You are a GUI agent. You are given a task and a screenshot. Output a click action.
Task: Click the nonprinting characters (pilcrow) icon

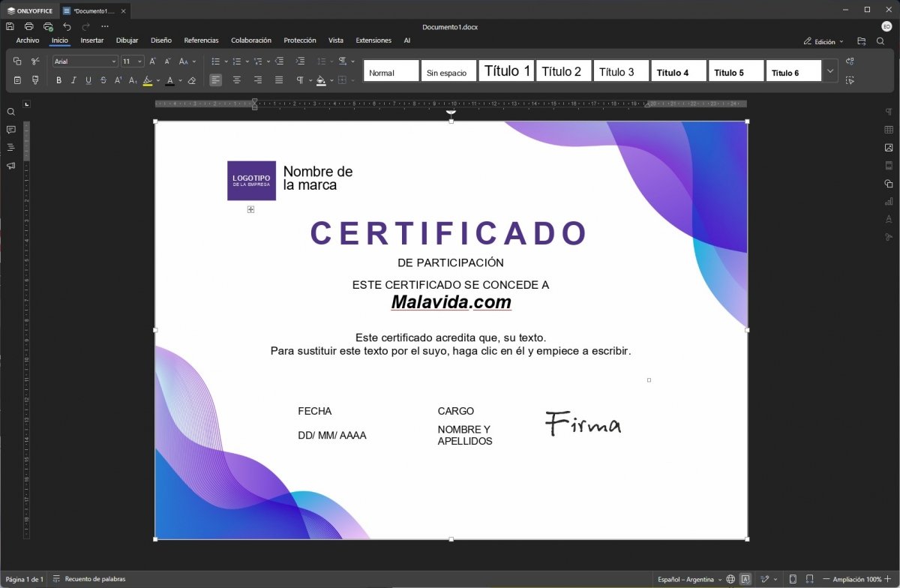pyautogui.click(x=301, y=80)
